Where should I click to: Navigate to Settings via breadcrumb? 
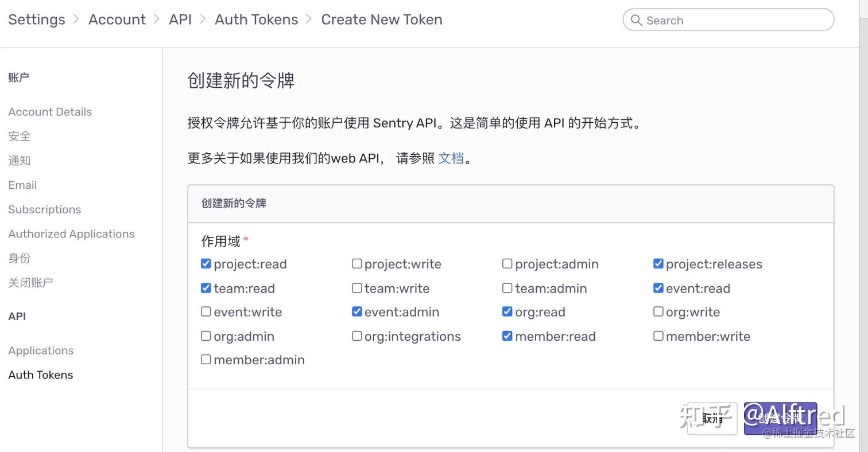(x=36, y=19)
